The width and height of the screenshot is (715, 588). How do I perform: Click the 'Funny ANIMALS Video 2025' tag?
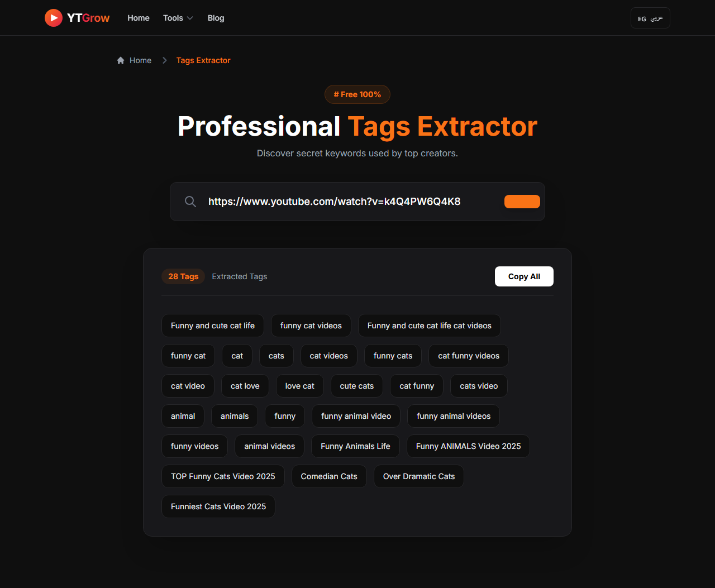click(468, 446)
